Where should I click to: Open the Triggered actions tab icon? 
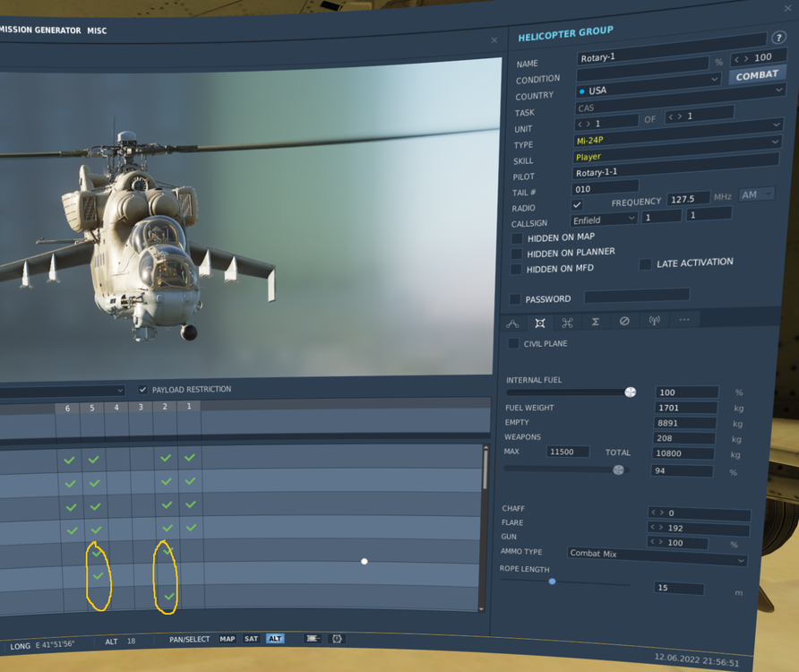pyautogui.click(x=567, y=323)
